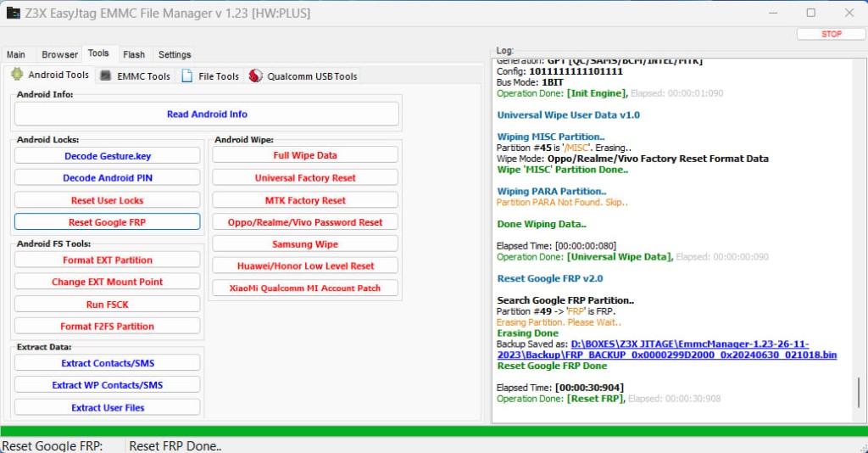This screenshot has width=868, height=453.
Task: Click 'Wiping MISC Partition..' log line
Action: pos(551,137)
